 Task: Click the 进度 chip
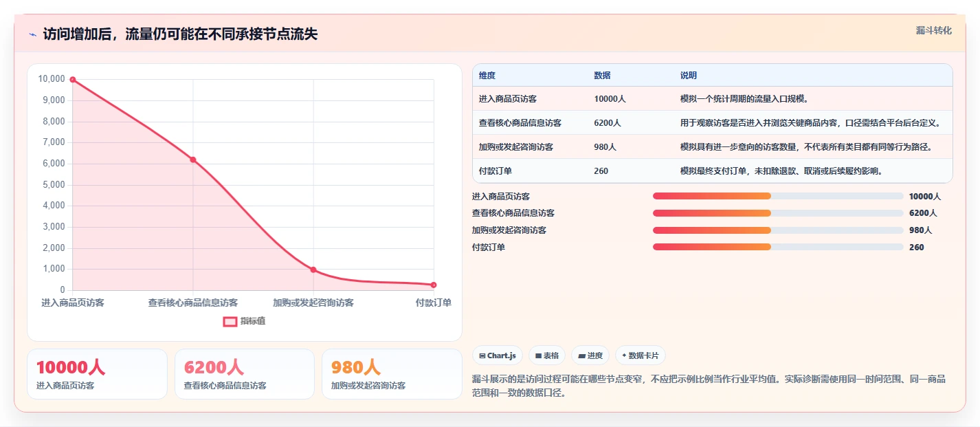tap(590, 355)
